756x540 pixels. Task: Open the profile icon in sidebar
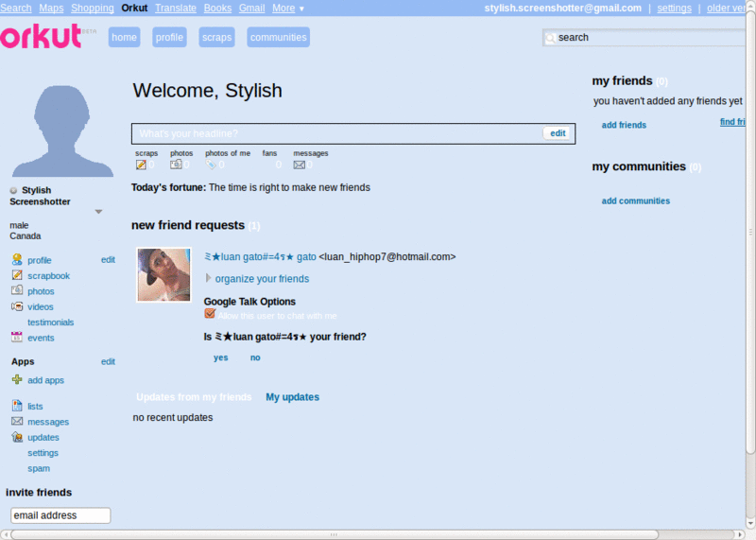(17, 260)
